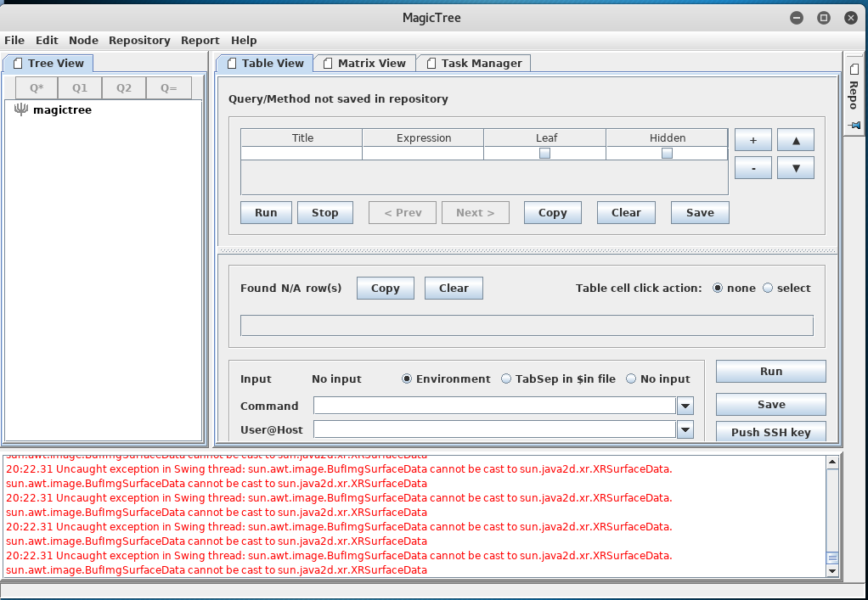Image resolution: width=868 pixels, height=600 pixels.
Task: Click the < Prev button
Action: pos(403,212)
